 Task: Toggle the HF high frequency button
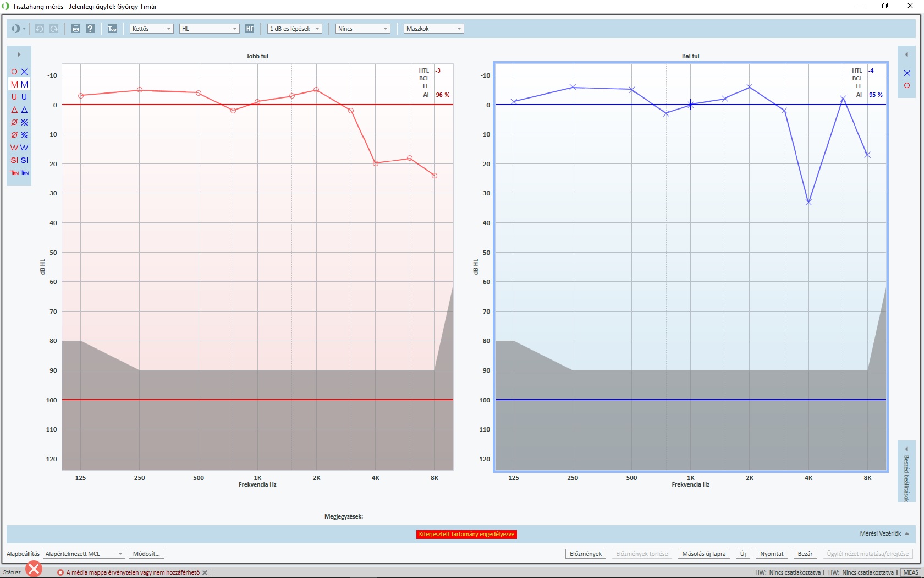250,29
